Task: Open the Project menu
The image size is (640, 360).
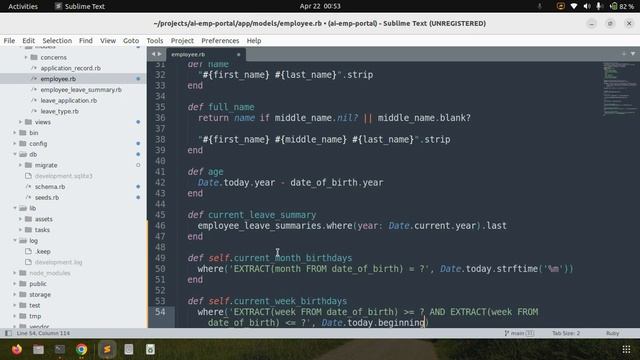Action: (x=182, y=40)
